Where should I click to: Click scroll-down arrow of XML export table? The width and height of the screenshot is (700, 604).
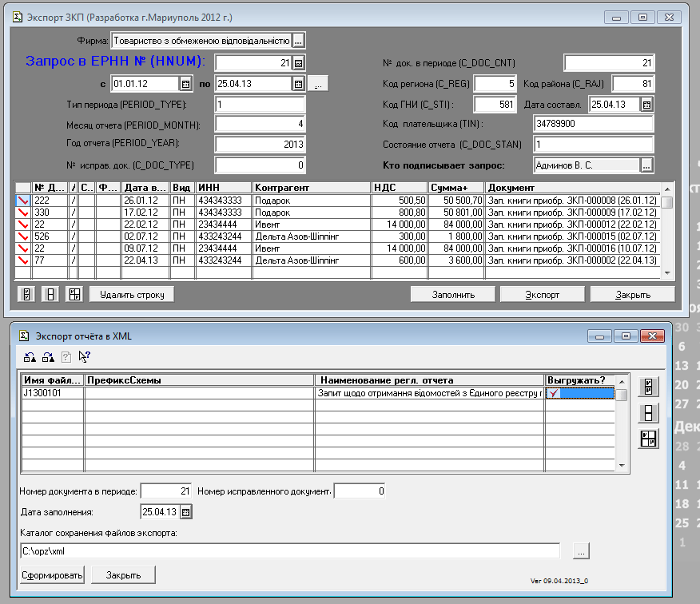[622, 466]
